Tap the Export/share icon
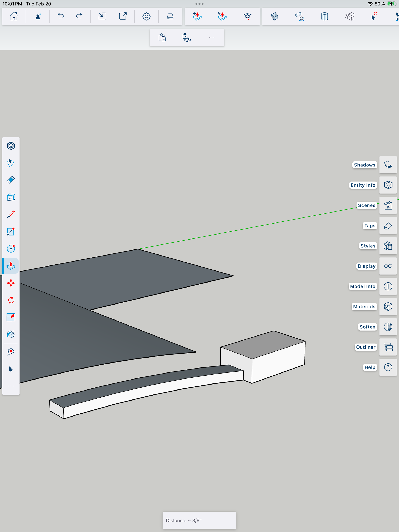The width and height of the screenshot is (399, 532). click(123, 16)
